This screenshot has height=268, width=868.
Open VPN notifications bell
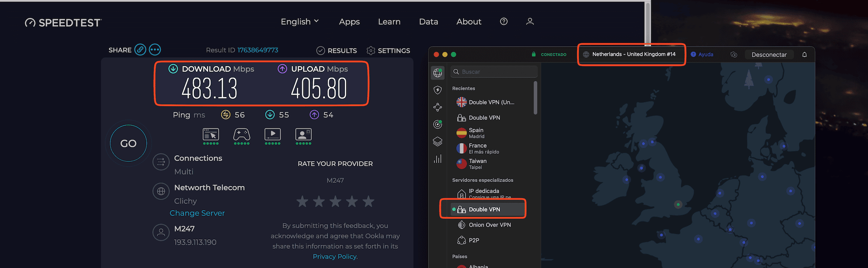tap(805, 54)
